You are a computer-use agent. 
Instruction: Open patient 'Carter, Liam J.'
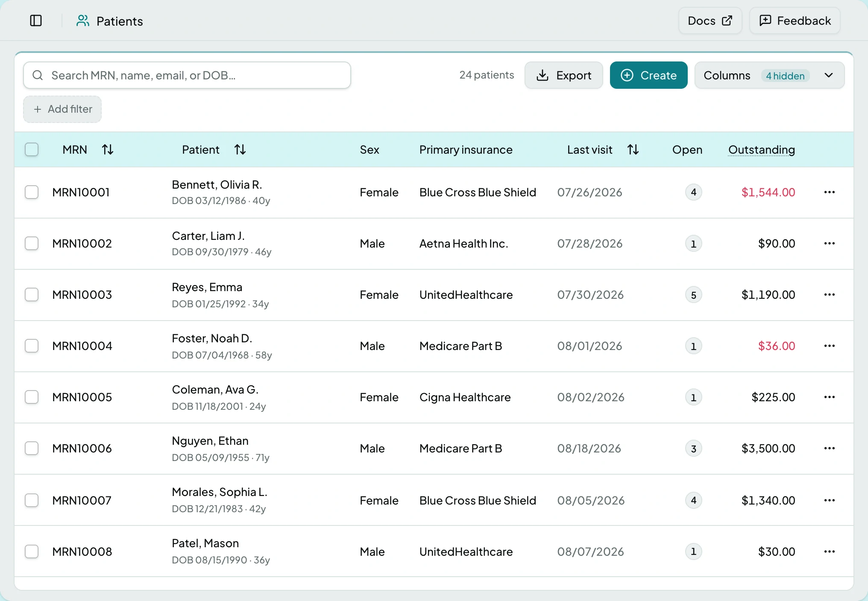[208, 236]
